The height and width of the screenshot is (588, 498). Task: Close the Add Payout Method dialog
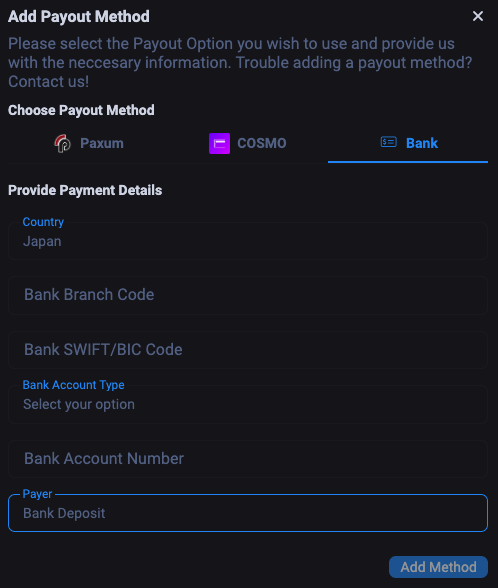click(x=478, y=16)
